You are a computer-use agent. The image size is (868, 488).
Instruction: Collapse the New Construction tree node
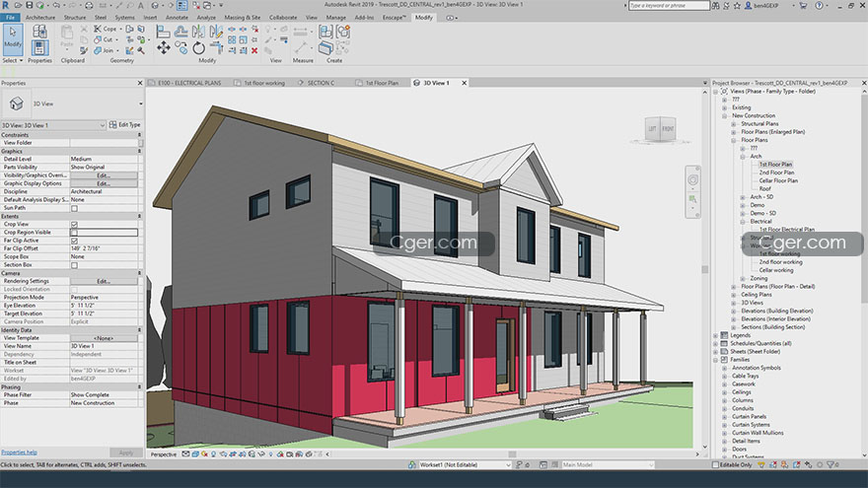click(x=725, y=116)
